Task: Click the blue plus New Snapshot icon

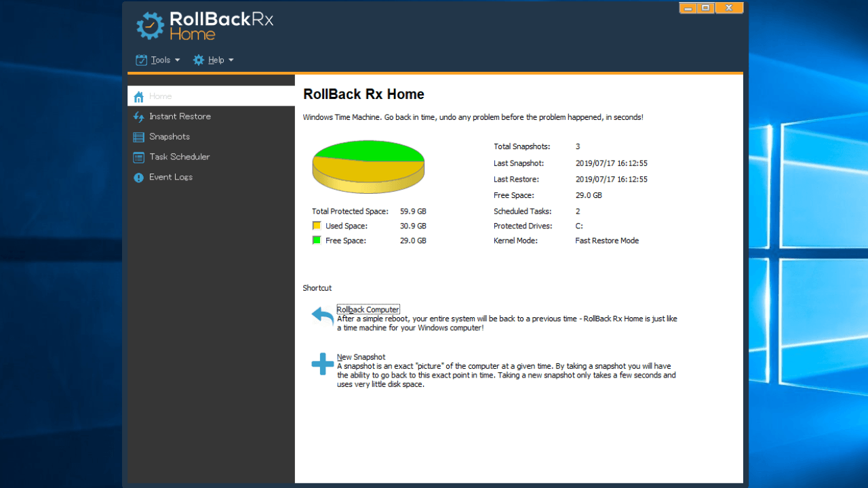Action: [x=323, y=364]
